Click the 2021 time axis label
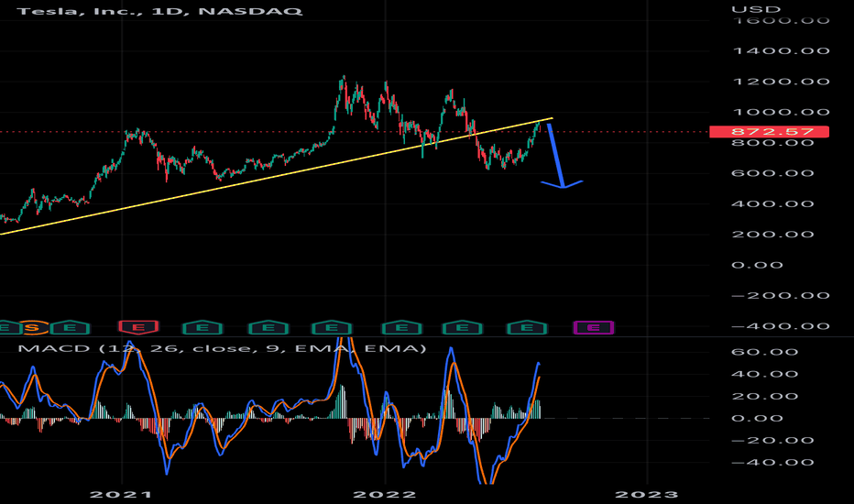 coord(121,494)
